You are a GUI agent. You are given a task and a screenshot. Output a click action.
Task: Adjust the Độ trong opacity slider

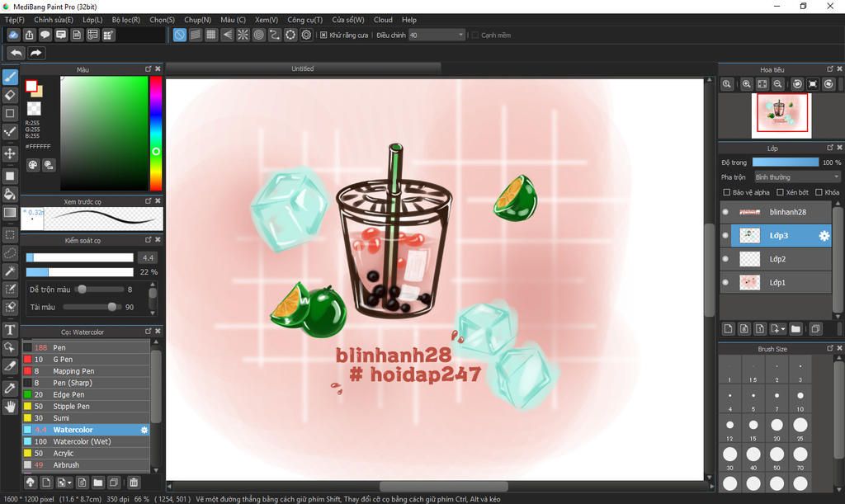coord(786,162)
